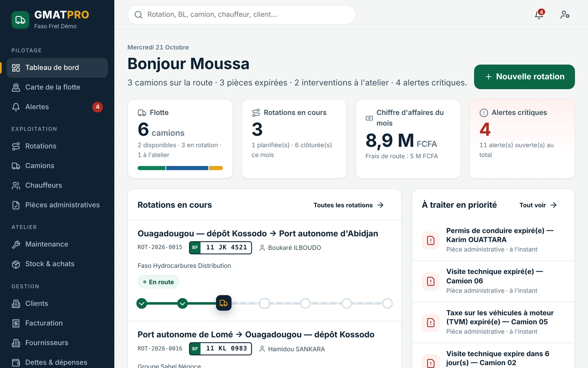Go to Carte de la flotte

[x=57, y=87]
